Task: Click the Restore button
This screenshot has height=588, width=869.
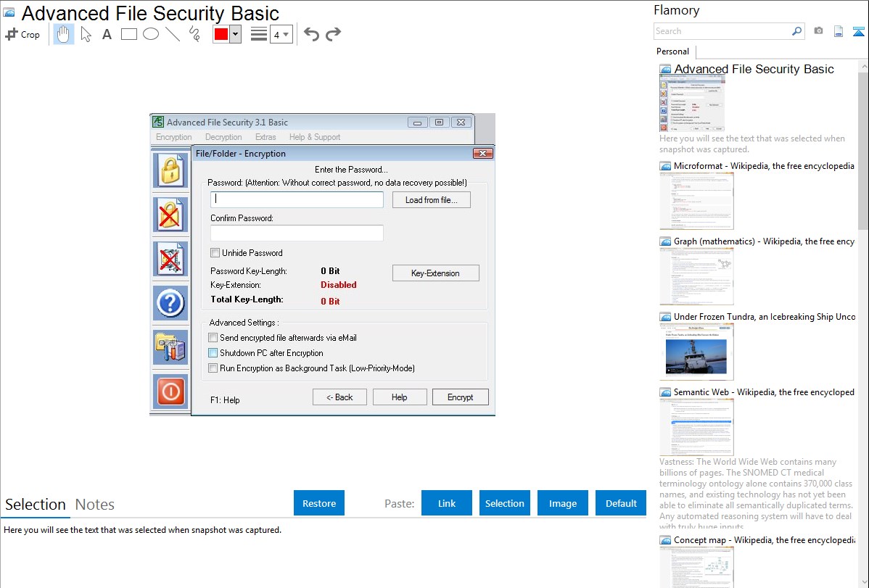Action: point(319,503)
